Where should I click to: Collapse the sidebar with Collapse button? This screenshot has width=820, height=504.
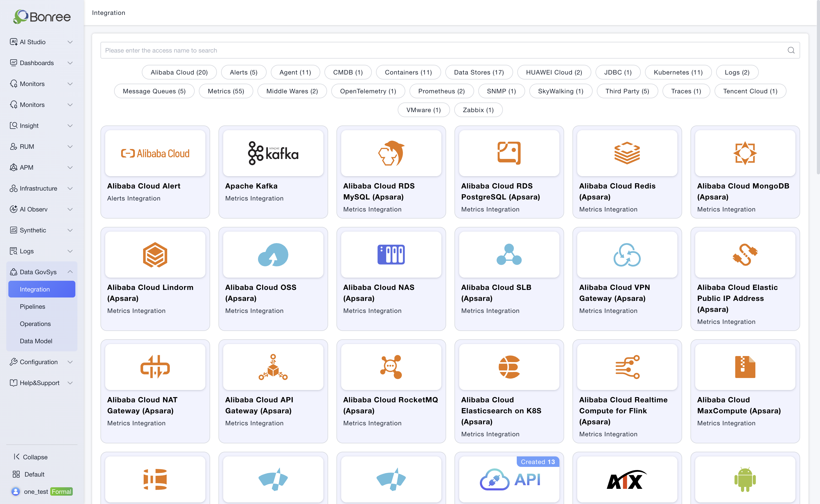[31, 457]
